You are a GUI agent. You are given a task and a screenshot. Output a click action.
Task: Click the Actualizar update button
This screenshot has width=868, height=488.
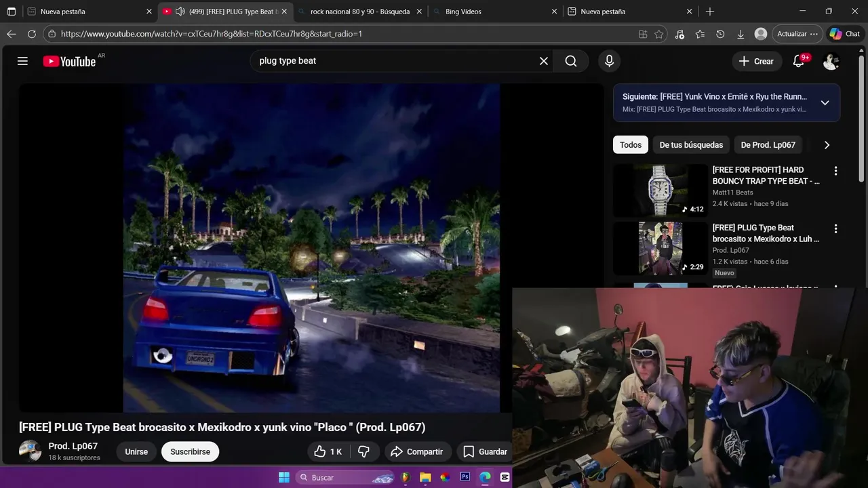click(x=797, y=34)
